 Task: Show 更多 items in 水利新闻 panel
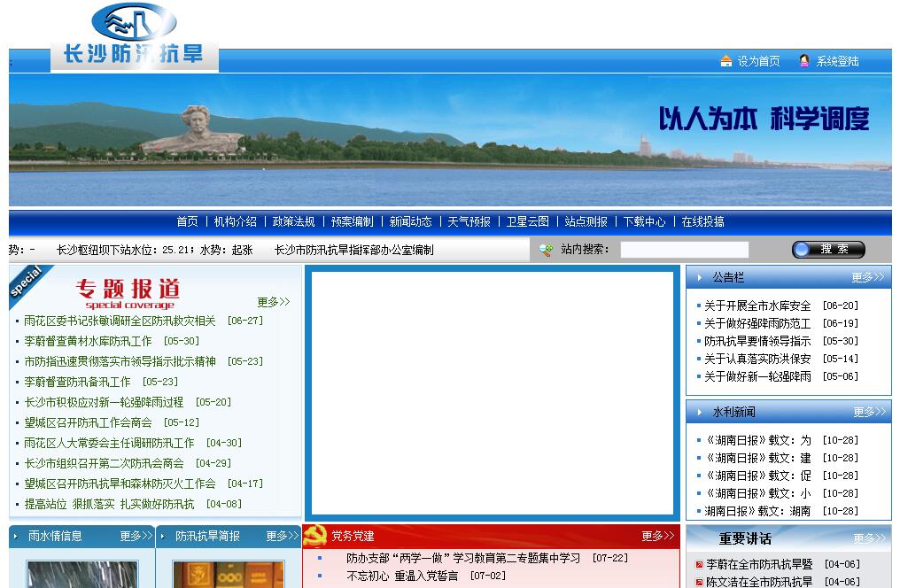(x=869, y=412)
